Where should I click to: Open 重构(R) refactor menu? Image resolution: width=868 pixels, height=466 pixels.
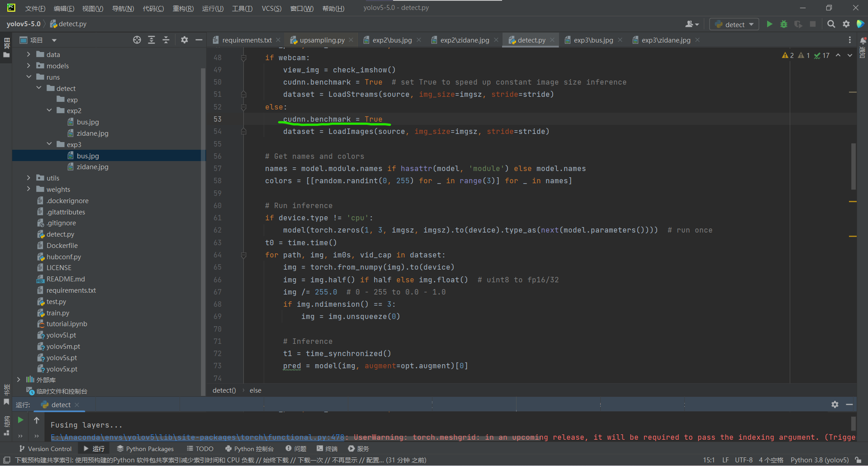tap(183, 9)
